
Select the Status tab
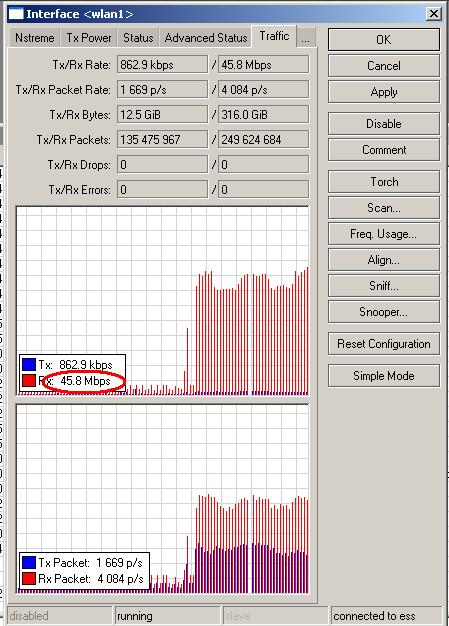point(138,38)
